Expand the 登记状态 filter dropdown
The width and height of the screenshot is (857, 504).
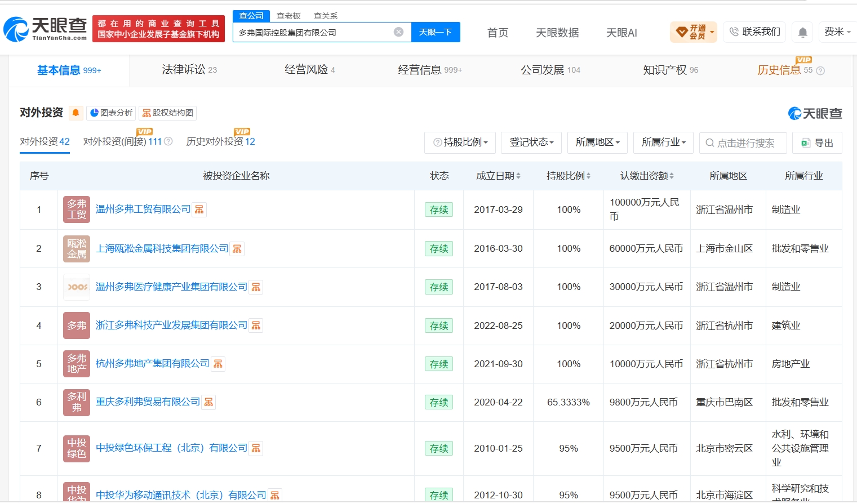(531, 142)
